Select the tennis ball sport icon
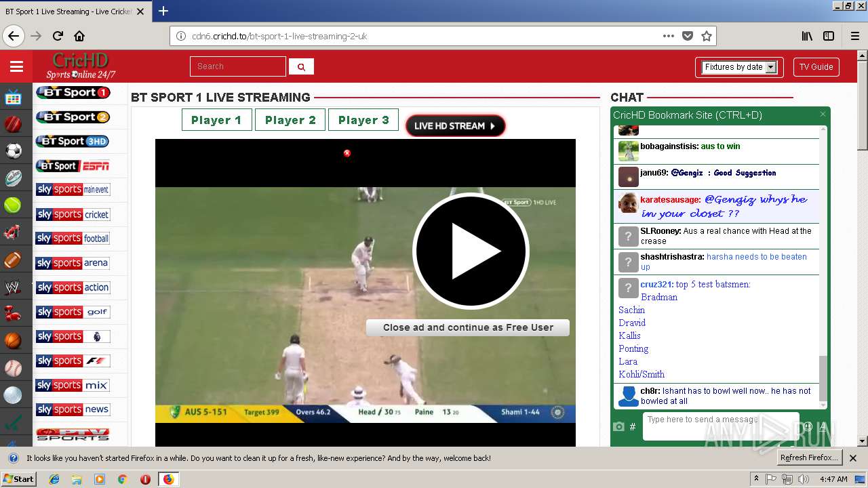Image resolution: width=868 pixels, height=488 pixels. (13, 205)
